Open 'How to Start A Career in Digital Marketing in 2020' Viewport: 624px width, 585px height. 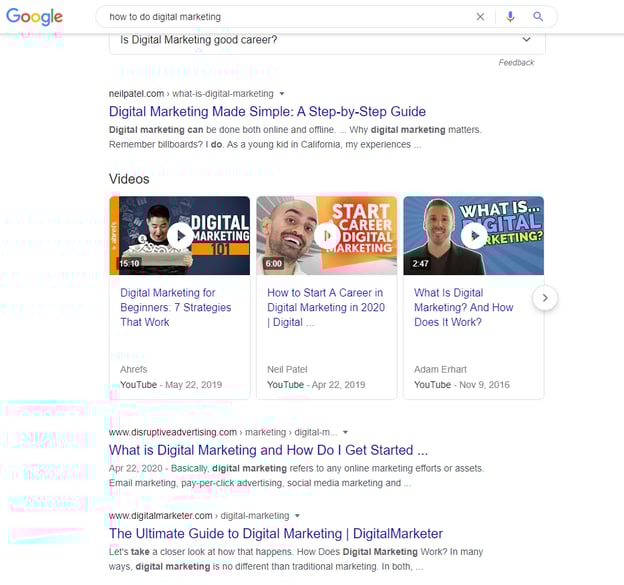pyautogui.click(x=326, y=308)
